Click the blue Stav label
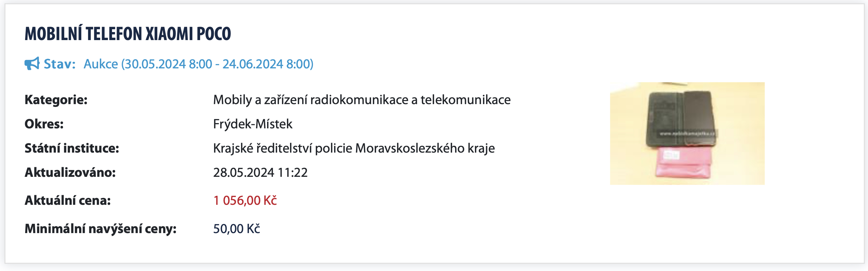868x271 pixels. (59, 64)
